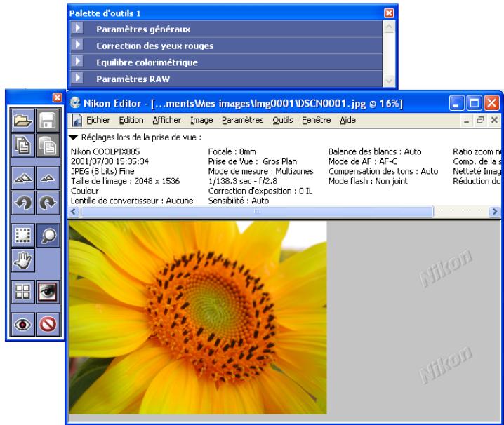Click the red-eye correction eye icon

pyautogui.click(x=23, y=325)
